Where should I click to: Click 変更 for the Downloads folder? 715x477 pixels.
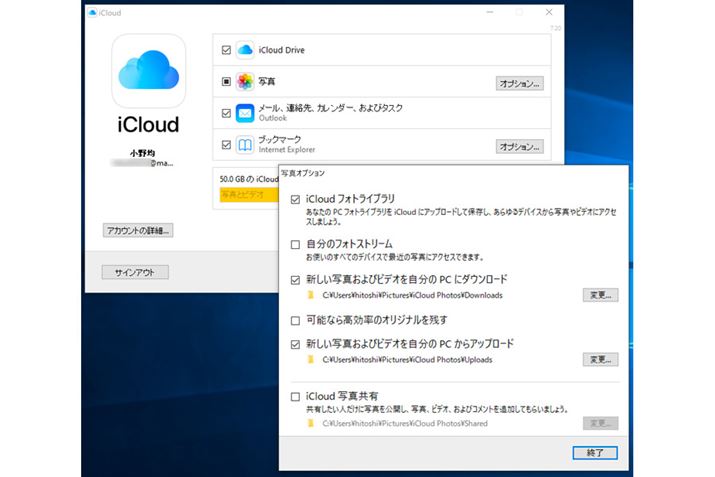point(601,295)
